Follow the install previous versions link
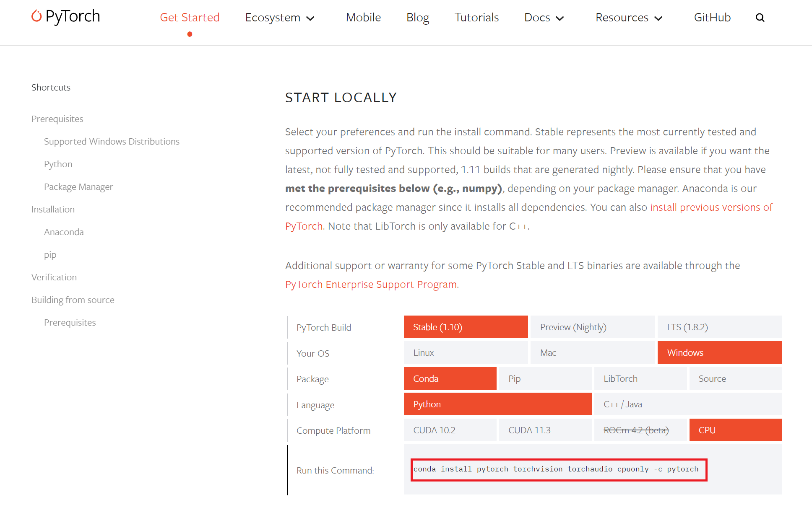Viewport: 812px width, 510px height. (711, 207)
